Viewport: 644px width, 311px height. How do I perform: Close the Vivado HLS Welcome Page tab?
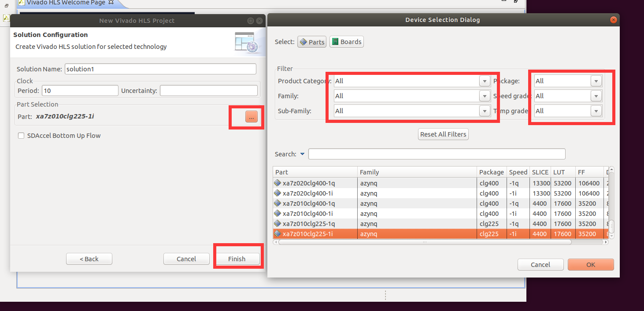(x=111, y=2)
